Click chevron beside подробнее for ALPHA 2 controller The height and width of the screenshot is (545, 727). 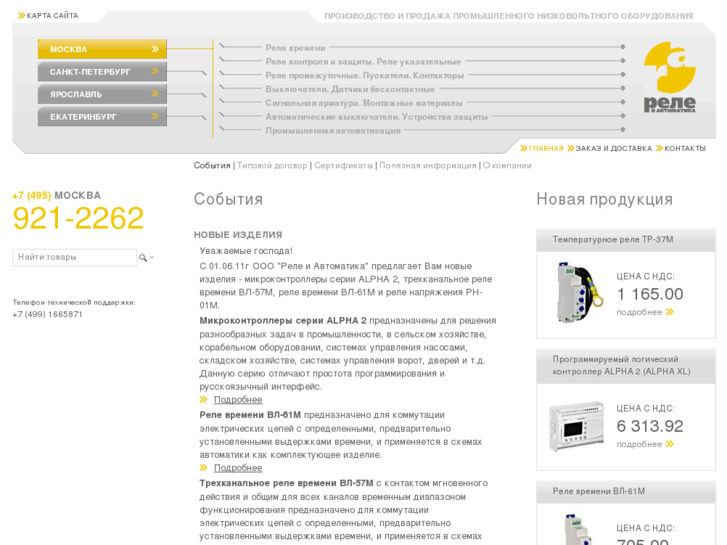pyautogui.click(x=670, y=444)
